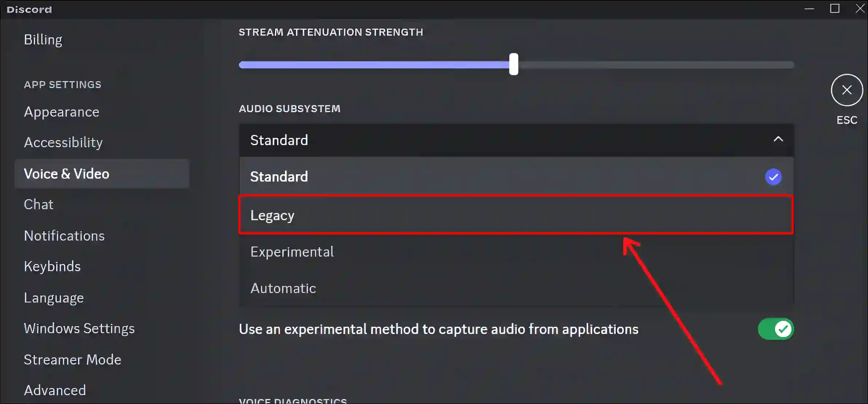
Task: Open Voice & Video settings section
Action: pyautogui.click(x=66, y=174)
